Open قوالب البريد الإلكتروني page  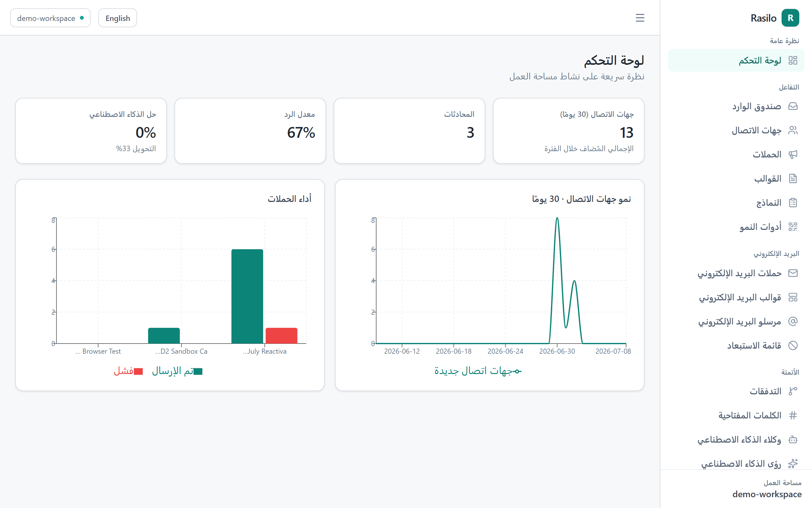(736, 297)
